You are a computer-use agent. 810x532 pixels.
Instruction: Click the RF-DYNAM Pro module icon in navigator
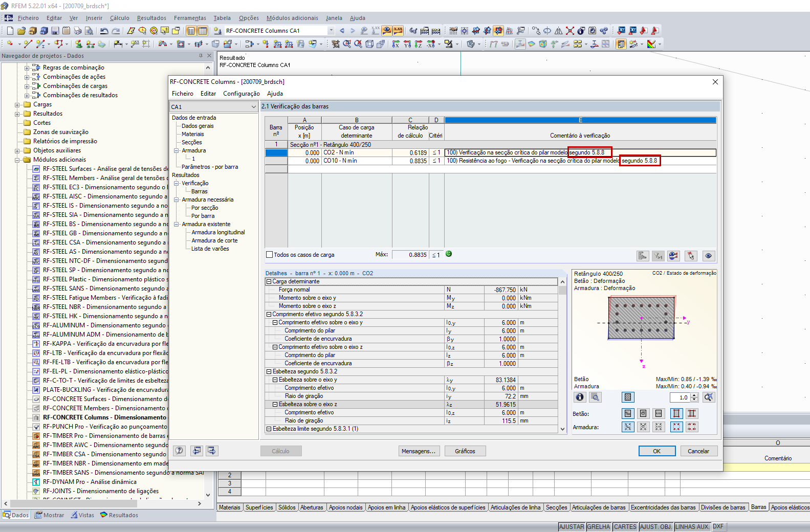[x=36, y=482]
